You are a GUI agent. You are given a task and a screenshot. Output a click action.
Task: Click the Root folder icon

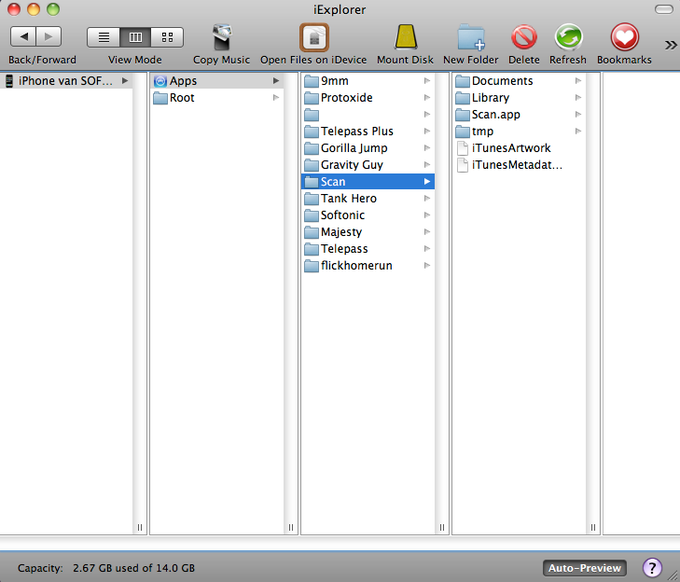pyautogui.click(x=160, y=98)
